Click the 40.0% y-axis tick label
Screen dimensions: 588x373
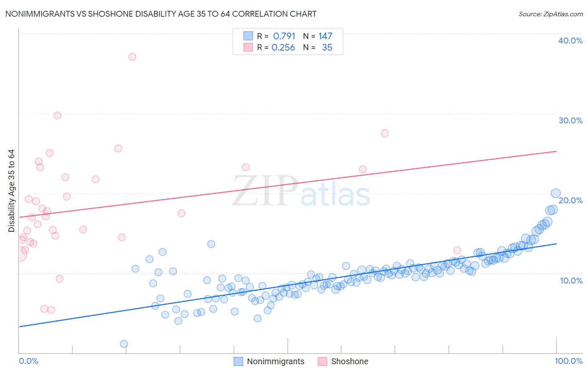click(570, 41)
